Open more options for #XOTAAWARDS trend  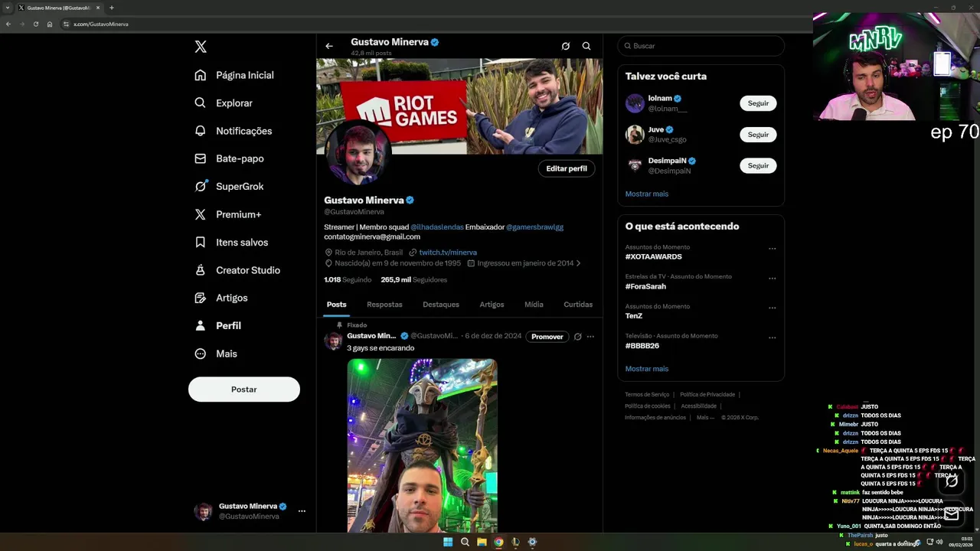pyautogui.click(x=772, y=249)
